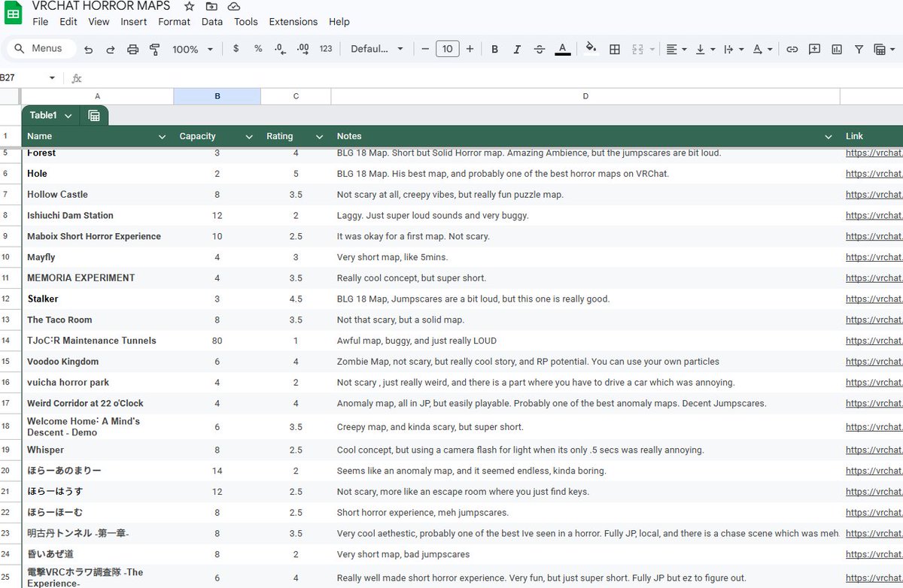The height and width of the screenshot is (588, 903).
Task: Click the Redo arrow icon
Action: click(111, 49)
